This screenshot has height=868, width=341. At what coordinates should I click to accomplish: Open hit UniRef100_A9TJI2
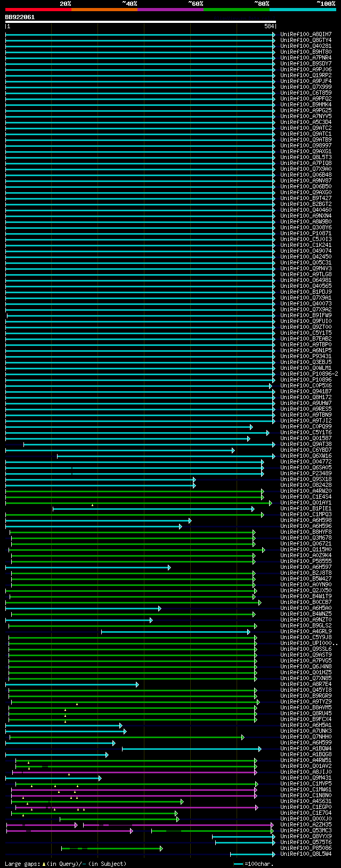pyautogui.click(x=306, y=420)
